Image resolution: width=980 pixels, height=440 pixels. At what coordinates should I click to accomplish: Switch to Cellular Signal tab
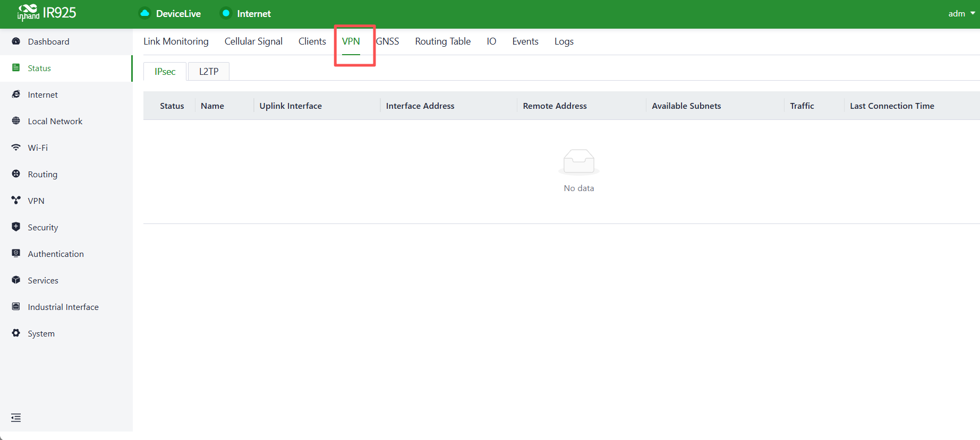253,41
